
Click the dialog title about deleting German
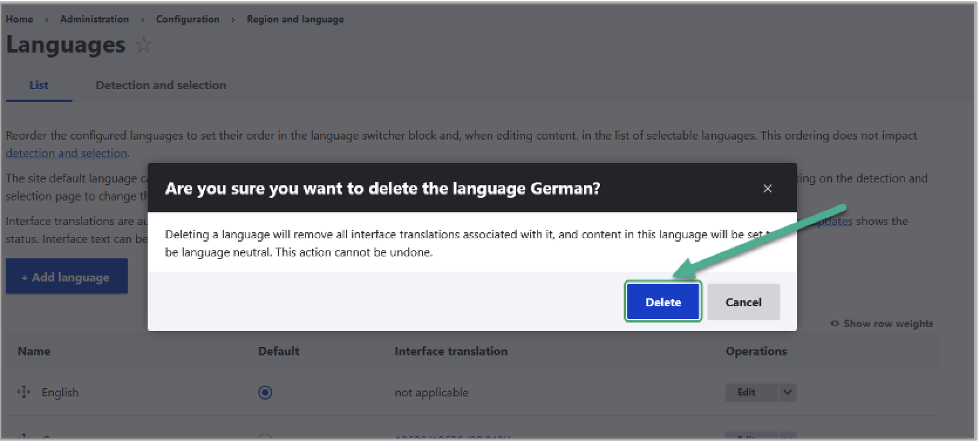(x=383, y=188)
